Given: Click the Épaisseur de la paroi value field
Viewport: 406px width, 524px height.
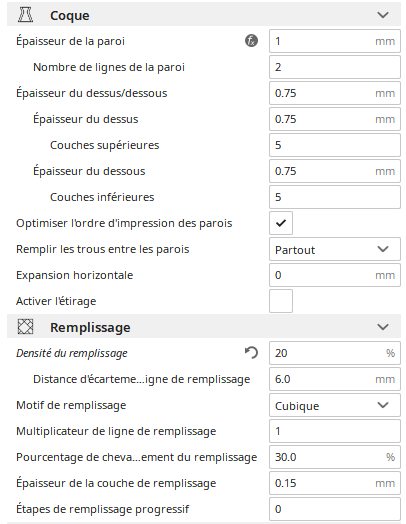Looking at the screenshot, I should [x=335, y=41].
